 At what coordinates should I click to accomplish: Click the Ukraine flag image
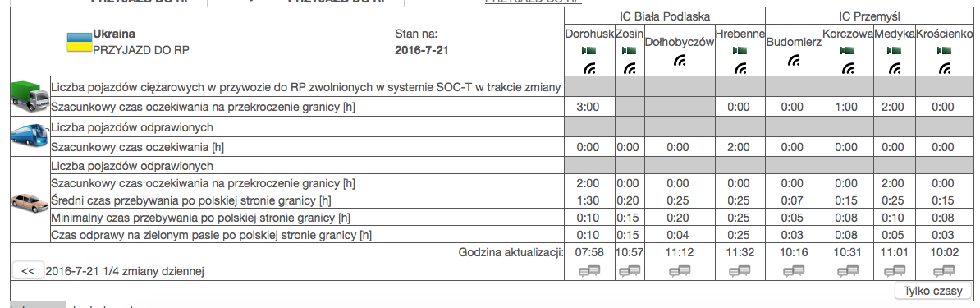(x=80, y=43)
